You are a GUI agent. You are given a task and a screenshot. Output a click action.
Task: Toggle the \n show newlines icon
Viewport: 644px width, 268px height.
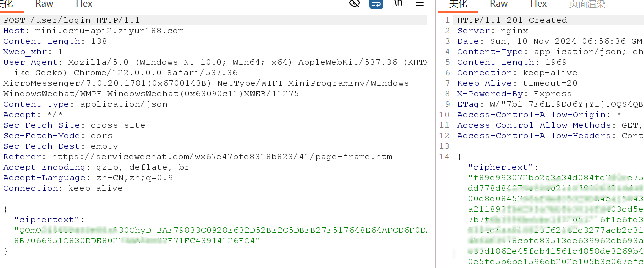398,3
